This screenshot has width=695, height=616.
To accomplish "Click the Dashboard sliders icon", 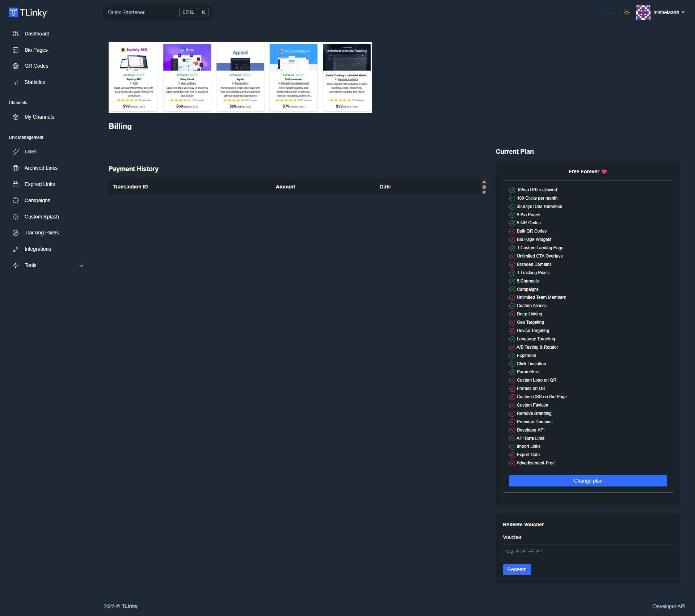I will (x=16, y=34).
